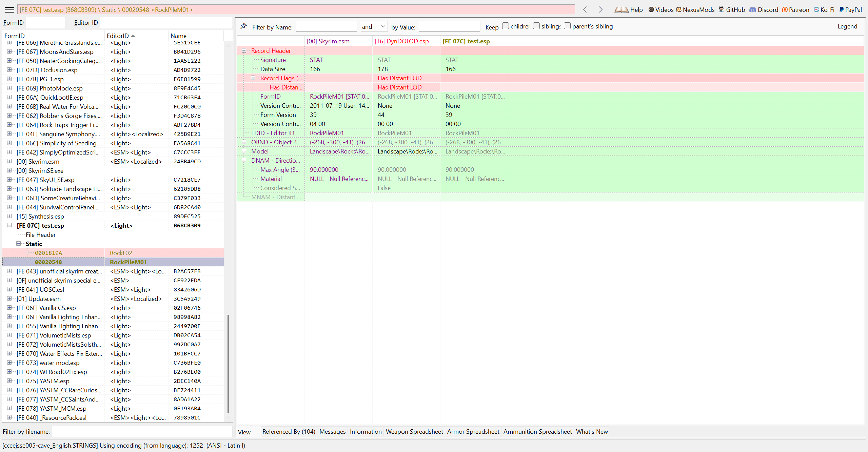Open the GitHub link icon
The image size is (868, 452).
(x=721, y=9)
